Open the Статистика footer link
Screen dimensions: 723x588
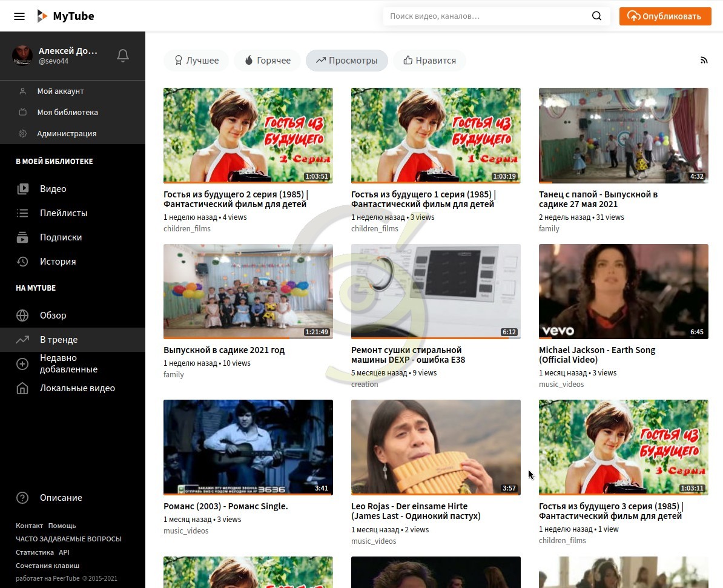[x=35, y=552]
